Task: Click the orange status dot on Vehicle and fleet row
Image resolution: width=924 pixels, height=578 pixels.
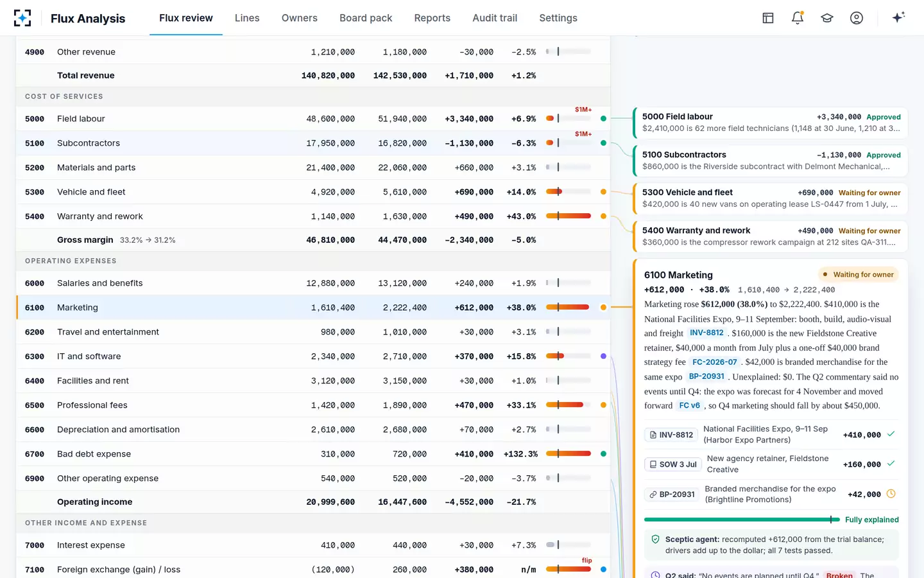Action: [x=603, y=192]
